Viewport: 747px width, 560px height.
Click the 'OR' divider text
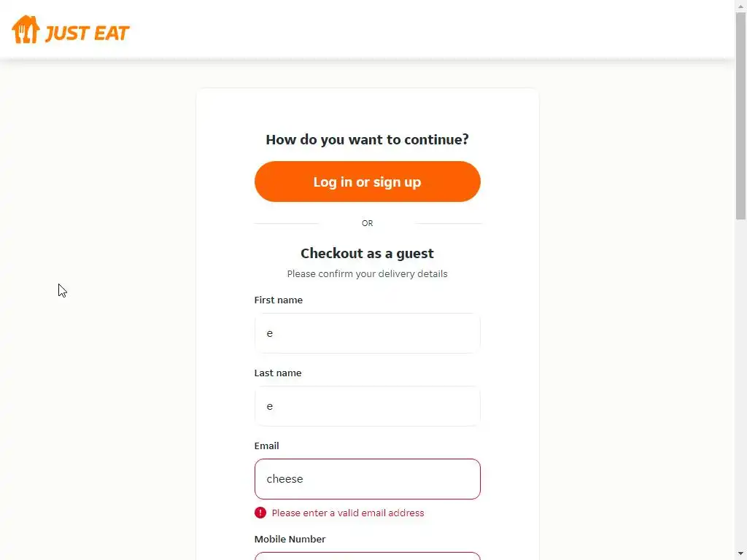coord(367,223)
